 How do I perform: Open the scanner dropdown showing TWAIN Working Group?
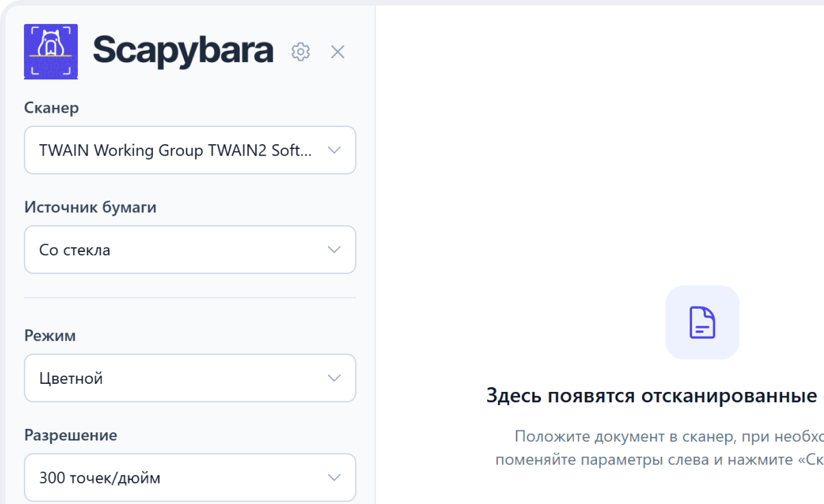[190, 150]
